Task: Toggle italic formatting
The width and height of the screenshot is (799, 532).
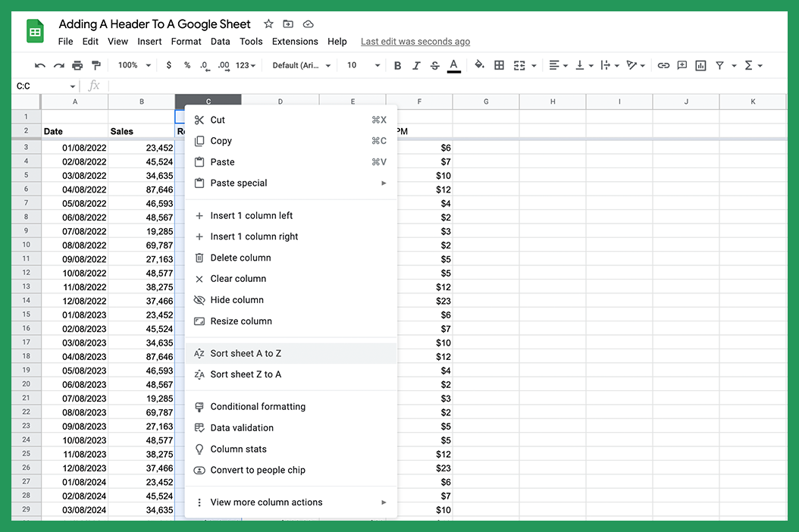Action: click(415, 66)
